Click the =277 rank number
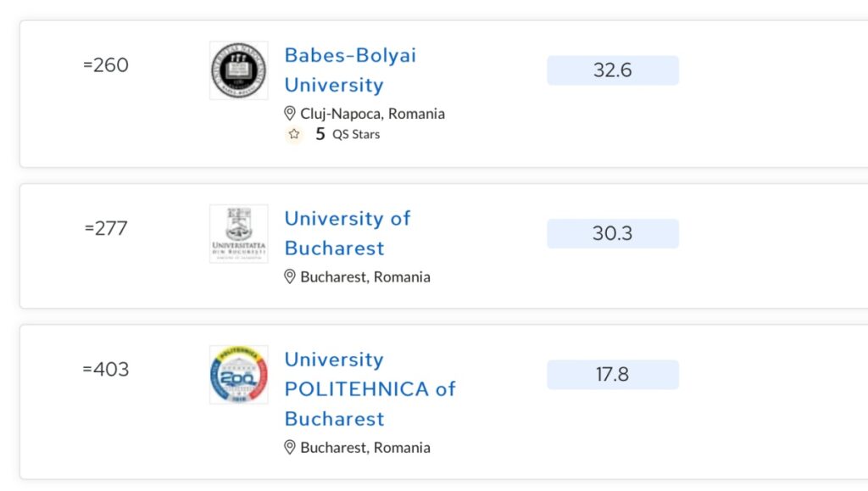 (x=106, y=228)
